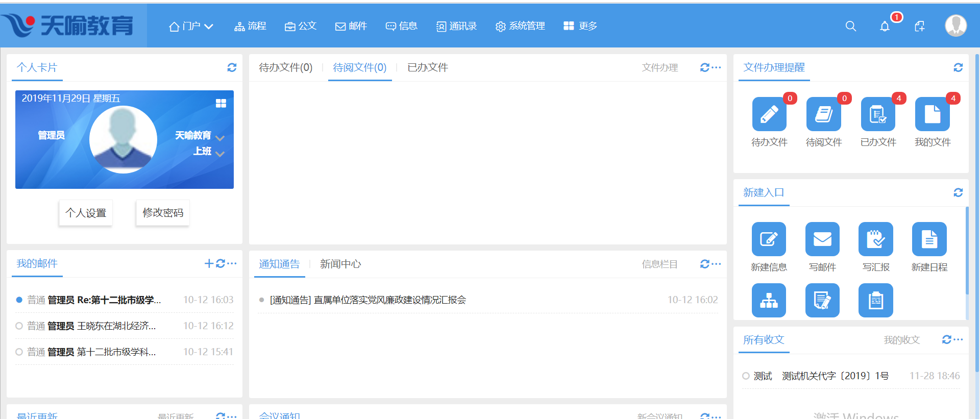Open the notification bell with red badge
980x419 pixels.
[x=885, y=26]
